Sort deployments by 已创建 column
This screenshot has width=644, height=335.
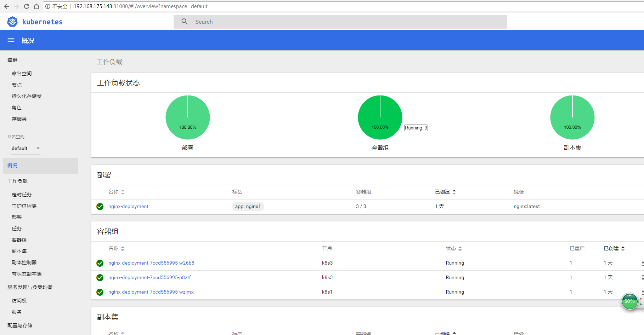(445, 192)
